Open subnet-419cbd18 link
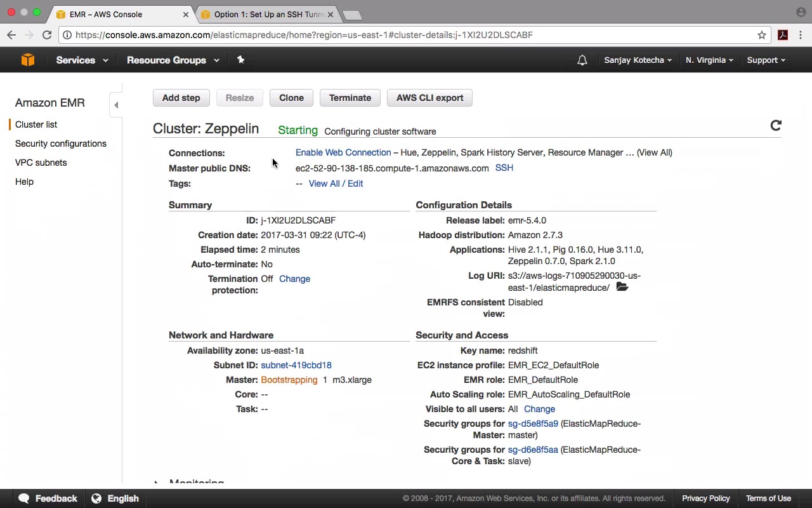Screen dimensions: 812x508 click(x=296, y=365)
